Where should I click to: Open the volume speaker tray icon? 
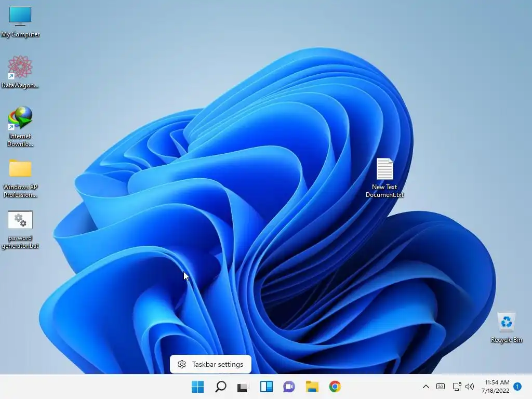pos(470,387)
